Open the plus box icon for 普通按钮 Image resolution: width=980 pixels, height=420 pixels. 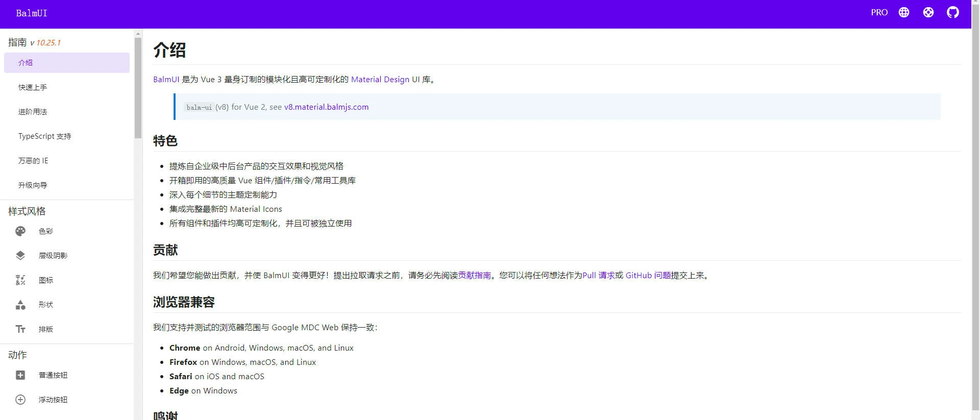(x=20, y=375)
